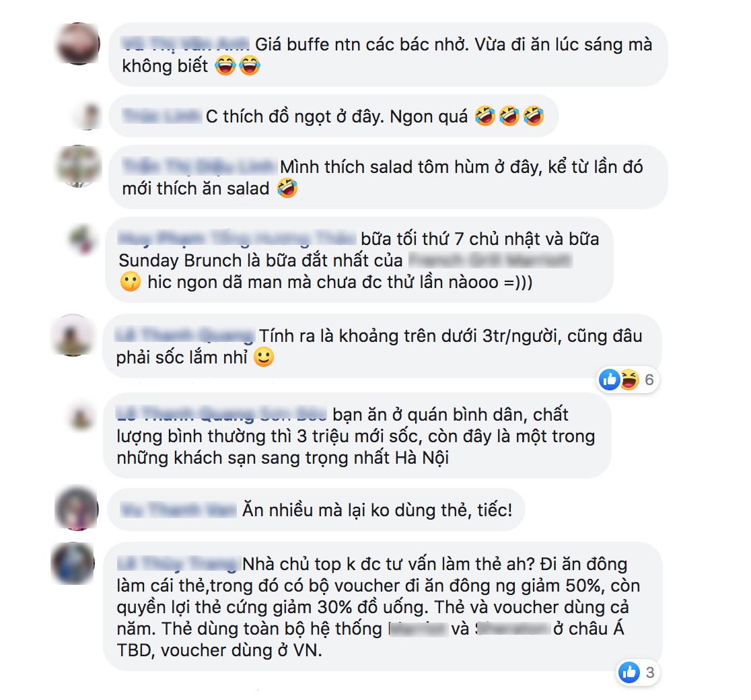Click the blurred commenter name before 'Giá buffe'
Screen dimensions: 751x700
click(x=185, y=44)
